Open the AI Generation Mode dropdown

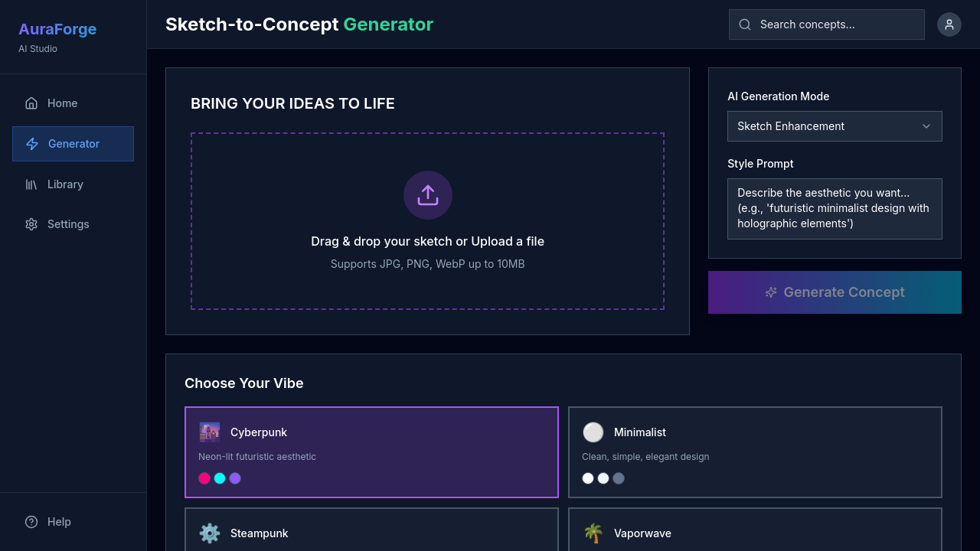[x=835, y=126]
